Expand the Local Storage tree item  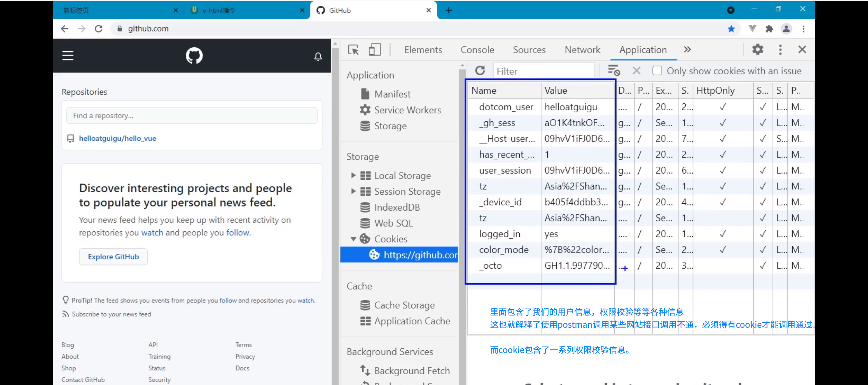[x=353, y=175]
